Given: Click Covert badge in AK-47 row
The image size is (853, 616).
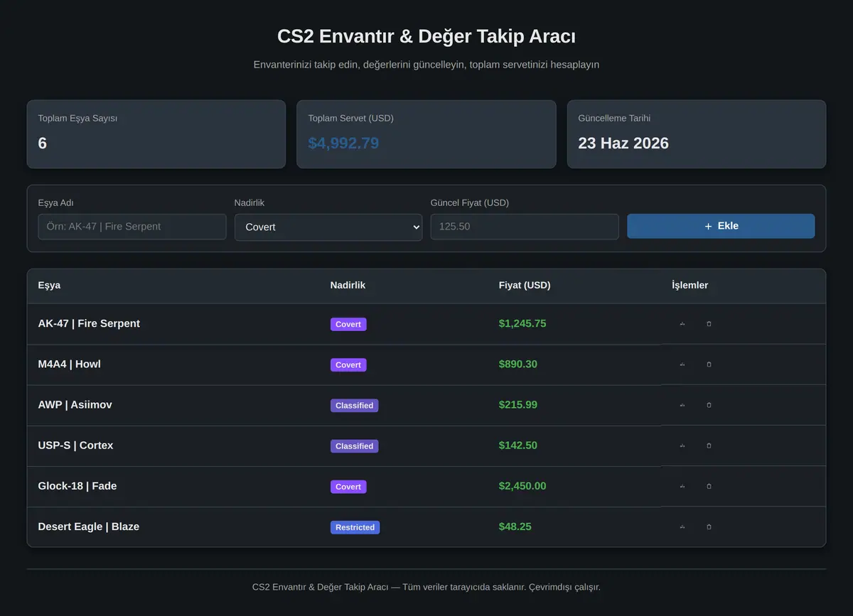Looking at the screenshot, I should click(x=348, y=324).
